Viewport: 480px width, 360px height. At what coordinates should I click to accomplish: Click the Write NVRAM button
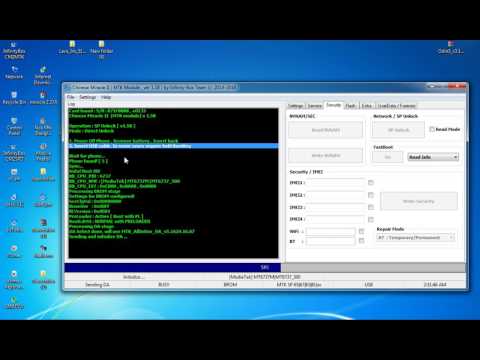coord(326,155)
